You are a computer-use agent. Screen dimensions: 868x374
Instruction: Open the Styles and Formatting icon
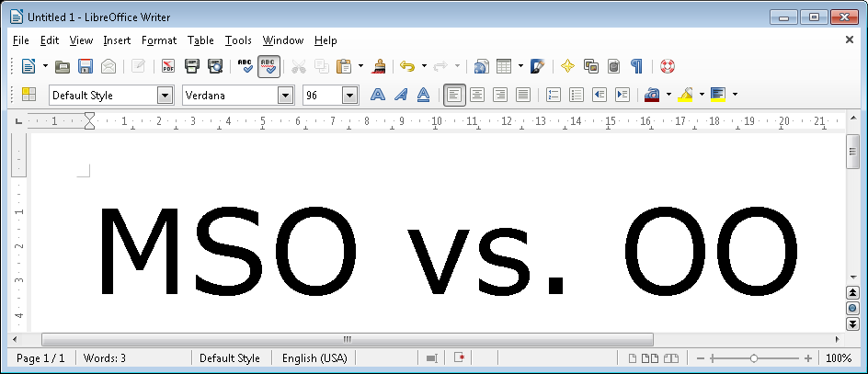[29, 95]
